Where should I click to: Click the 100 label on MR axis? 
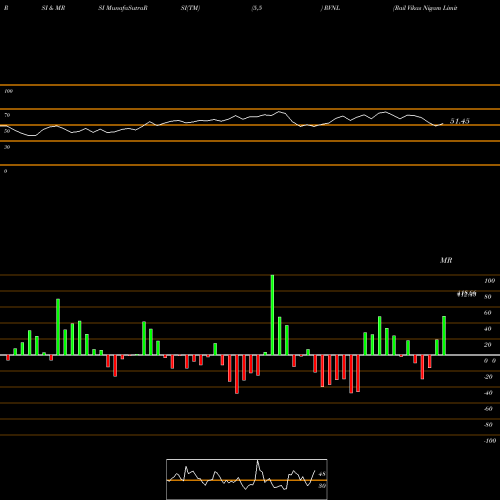(489, 281)
